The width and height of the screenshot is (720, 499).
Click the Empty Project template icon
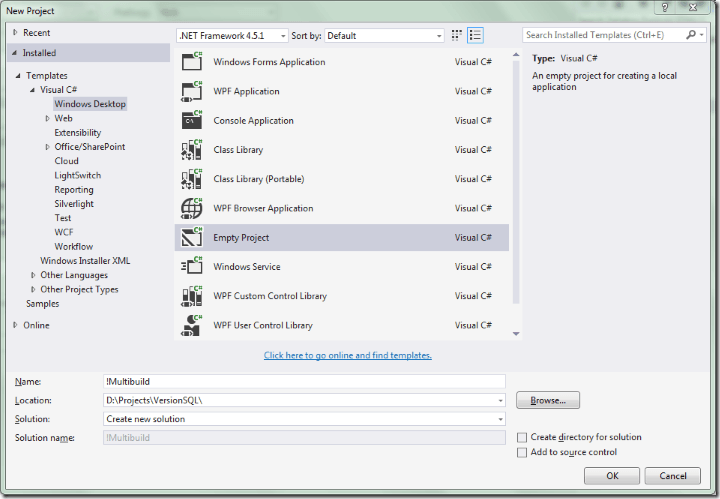(x=191, y=237)
